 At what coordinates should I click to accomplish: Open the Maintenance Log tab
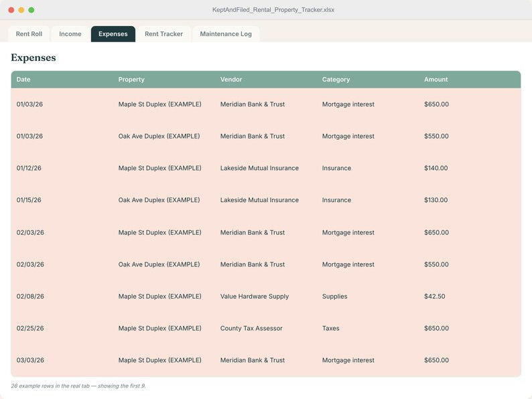point(226,34)
